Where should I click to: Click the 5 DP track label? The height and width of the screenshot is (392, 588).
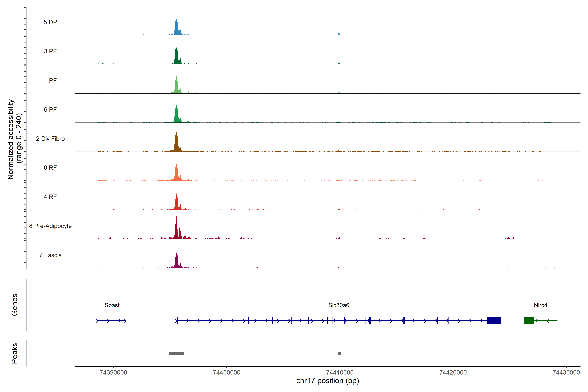tap(50, 22)
